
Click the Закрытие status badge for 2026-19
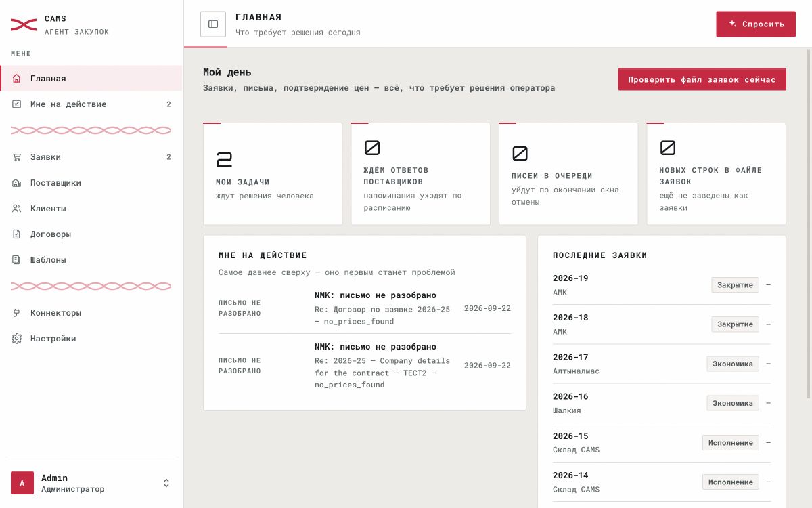pyautogui.click(x=735, y=285)
